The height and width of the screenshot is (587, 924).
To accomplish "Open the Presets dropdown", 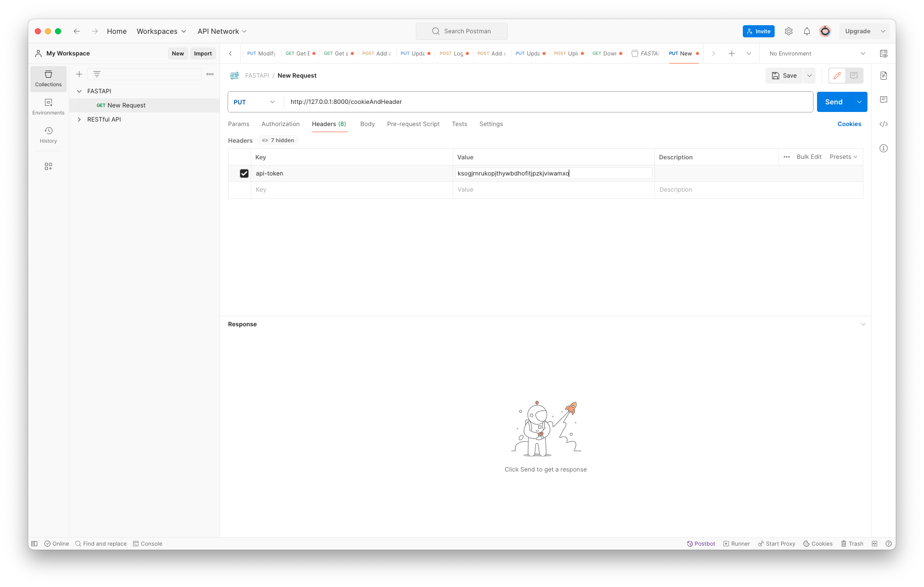I will coord(843,157).
